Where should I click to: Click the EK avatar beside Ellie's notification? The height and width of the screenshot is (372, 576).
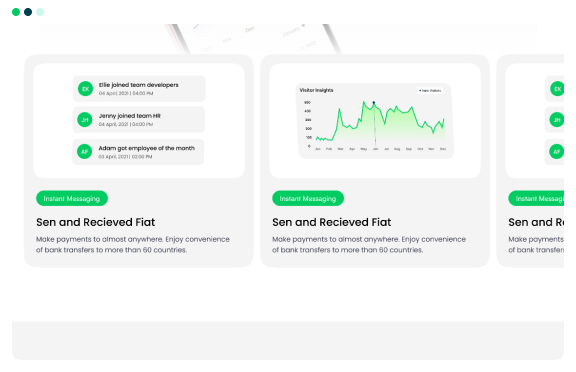pyautogui.click(x=85, y=89)
